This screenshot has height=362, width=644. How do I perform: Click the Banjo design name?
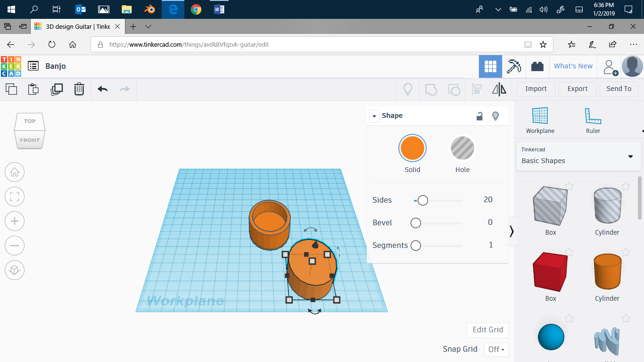tap(56, 66)
